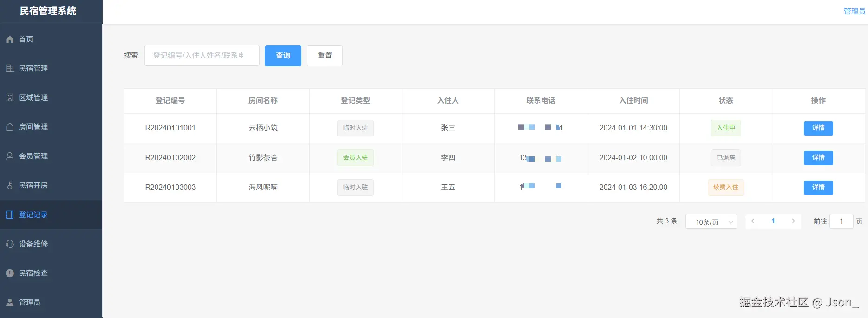Click the blue 查询 search button

pyautogui.click(x=283, y=56)
